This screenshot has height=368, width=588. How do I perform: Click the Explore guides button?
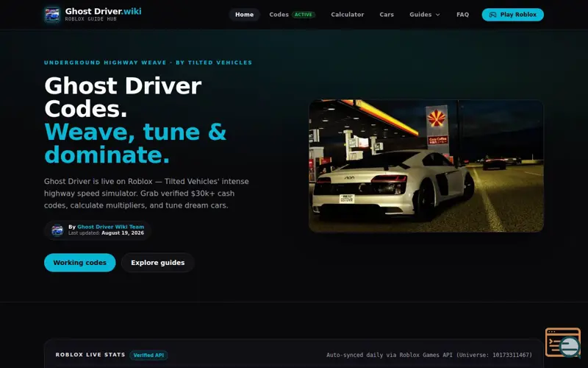[x=157, y=263]
